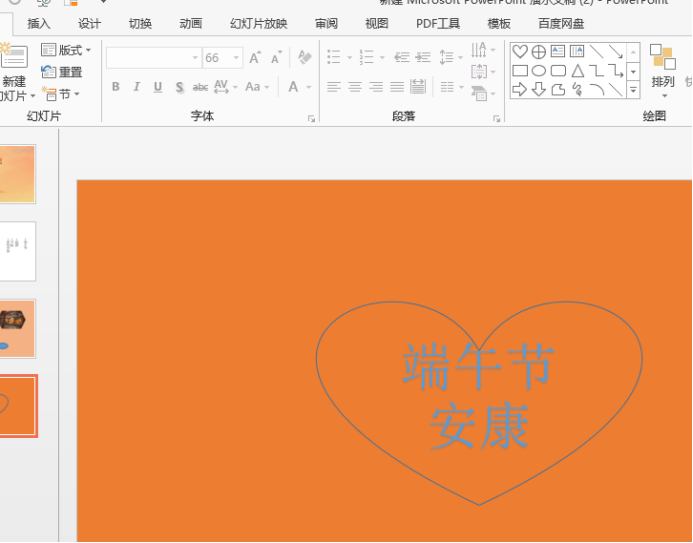Click the font color A button

293,87
